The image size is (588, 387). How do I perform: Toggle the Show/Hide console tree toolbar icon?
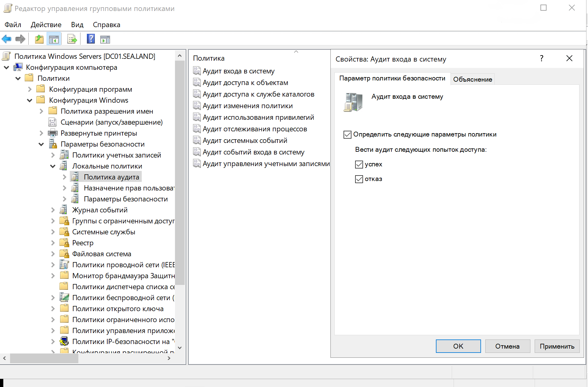click(54, 39)
